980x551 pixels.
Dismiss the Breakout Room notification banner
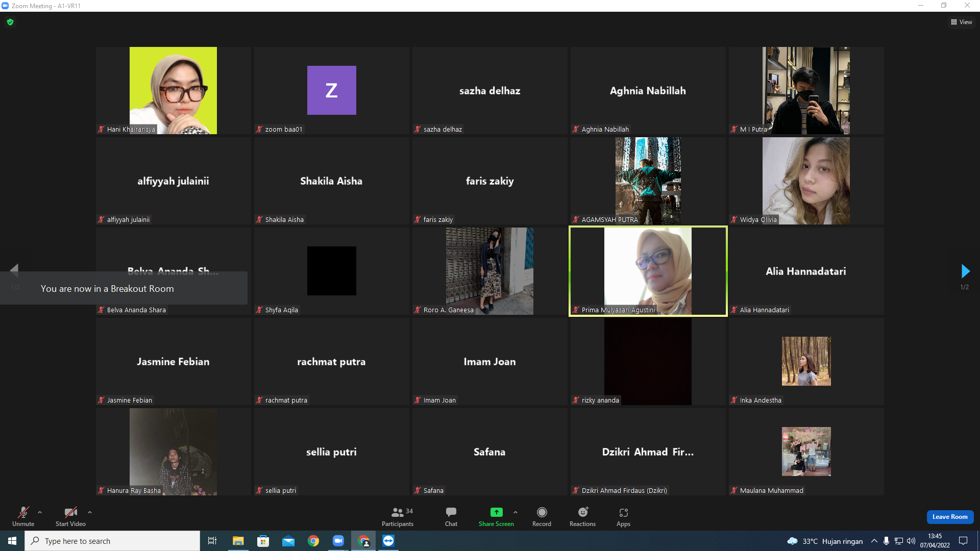(124, 288)
